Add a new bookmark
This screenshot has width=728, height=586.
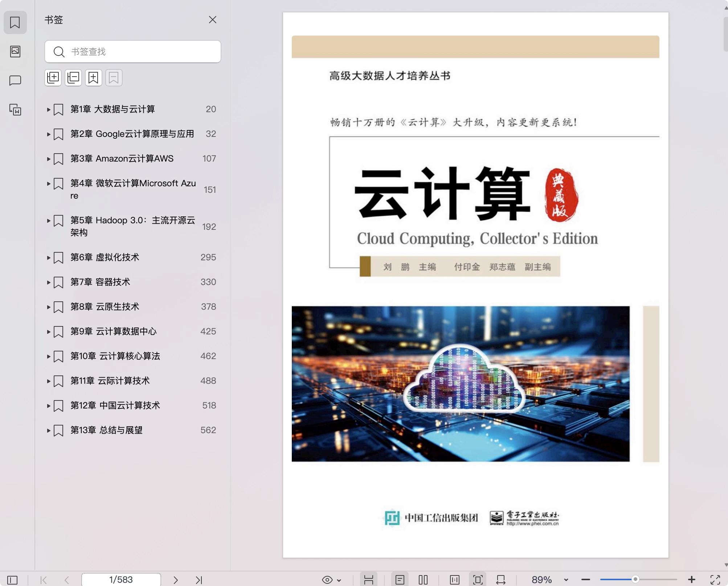pos(94,77)
